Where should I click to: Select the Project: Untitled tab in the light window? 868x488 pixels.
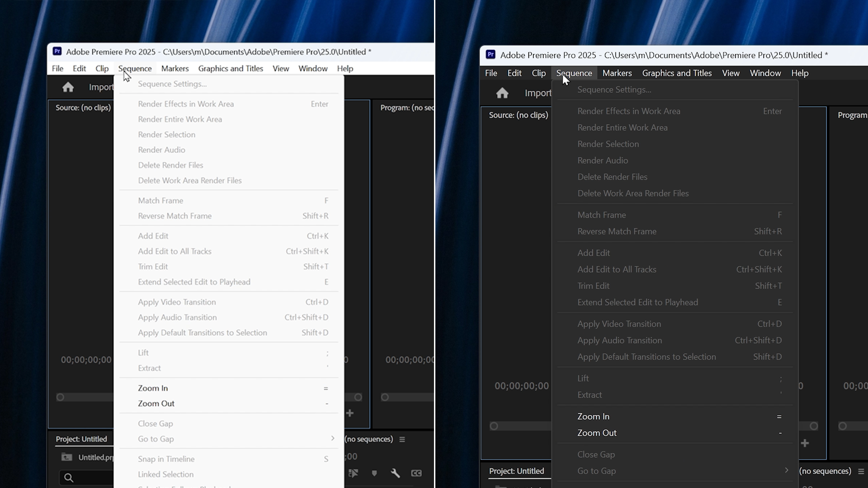tap(81, 439)
